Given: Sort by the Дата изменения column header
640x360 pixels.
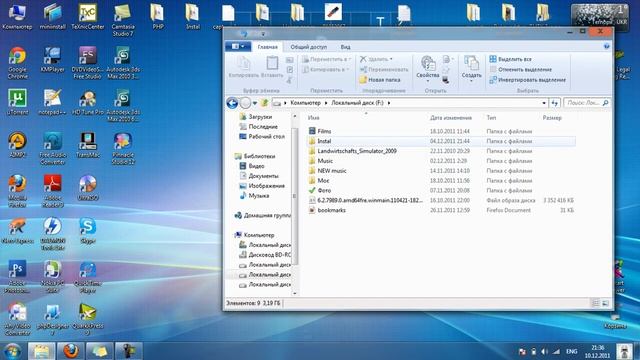Looking at the screenshot, I should 451,118.
